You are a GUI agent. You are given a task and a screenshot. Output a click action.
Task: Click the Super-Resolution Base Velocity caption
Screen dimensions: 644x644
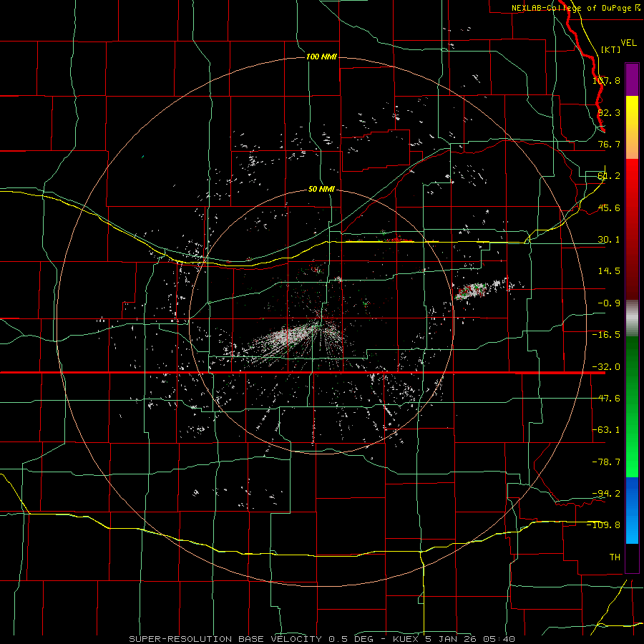tap(322, 639)
